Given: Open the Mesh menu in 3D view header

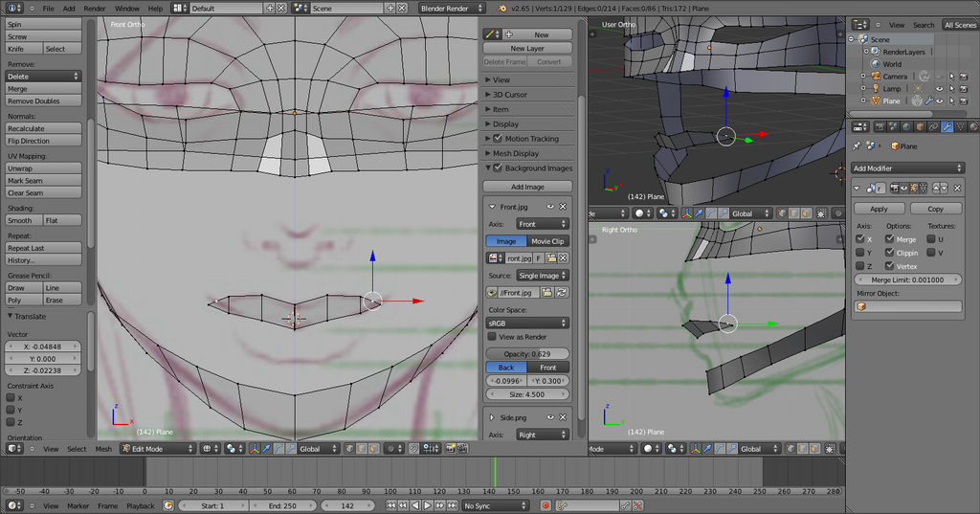Looking at the screenshot, I should [x=103, y=448].
